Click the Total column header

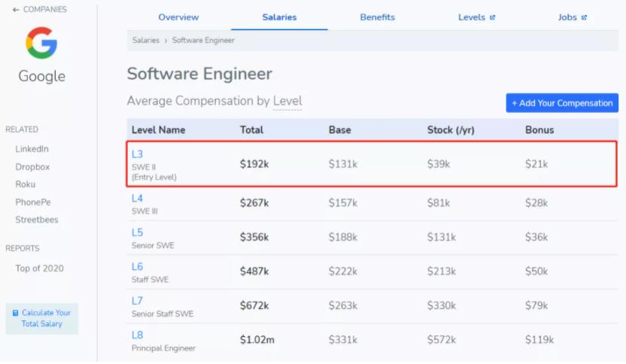[251, 130]
